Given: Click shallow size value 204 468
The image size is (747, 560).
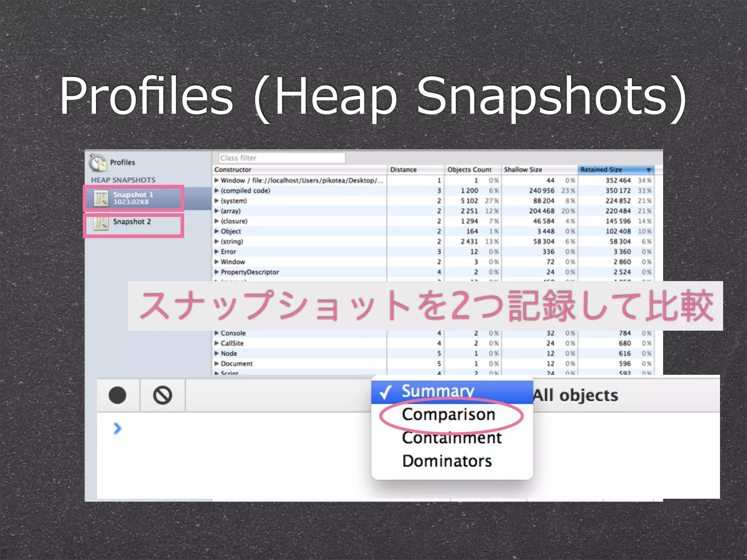Looking at the screenshot, I should (542, 211).
